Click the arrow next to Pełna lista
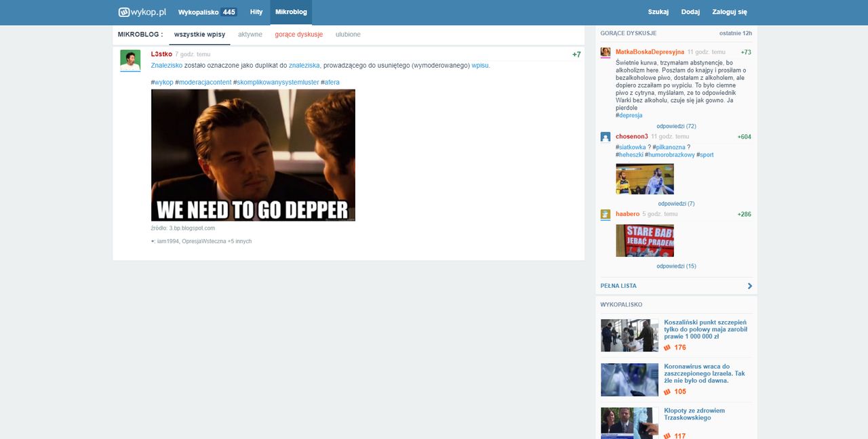The height and width of the screenshot is (439, 868). pos(750,286)
